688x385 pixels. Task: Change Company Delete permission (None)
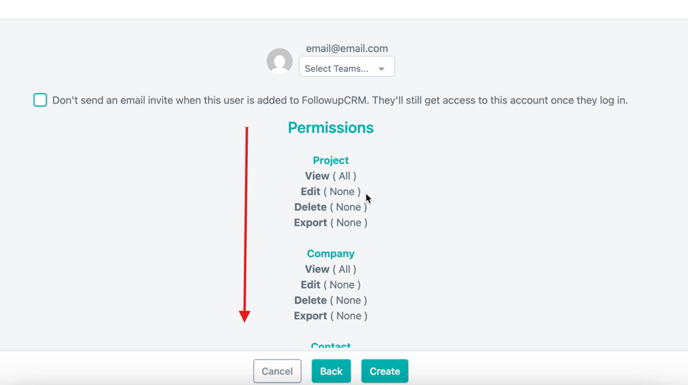click(x=330, y=301)
